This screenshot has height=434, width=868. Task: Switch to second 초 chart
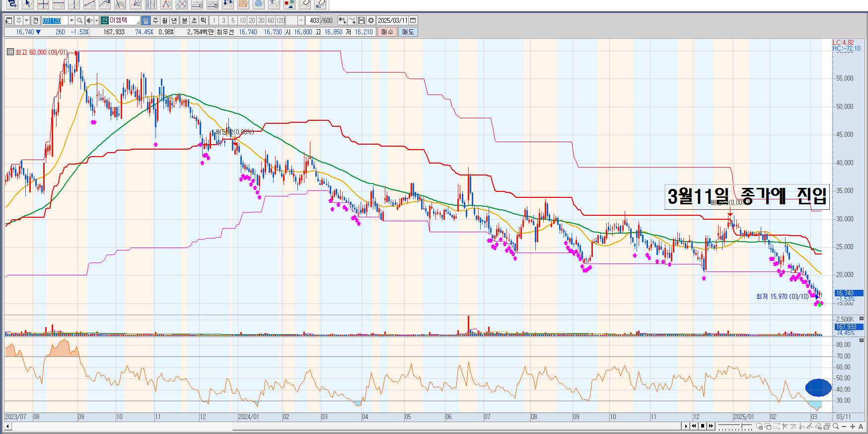[194, 20]
